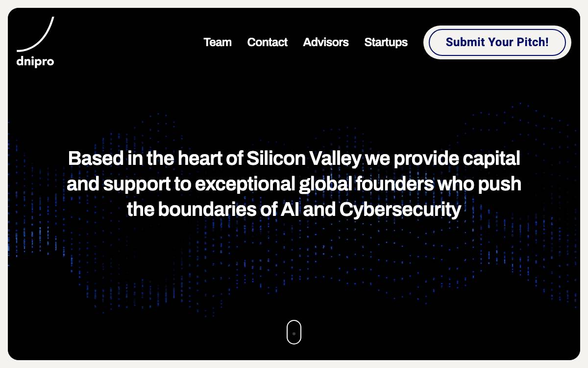Go to the Contact menu item

click(268, 42)
